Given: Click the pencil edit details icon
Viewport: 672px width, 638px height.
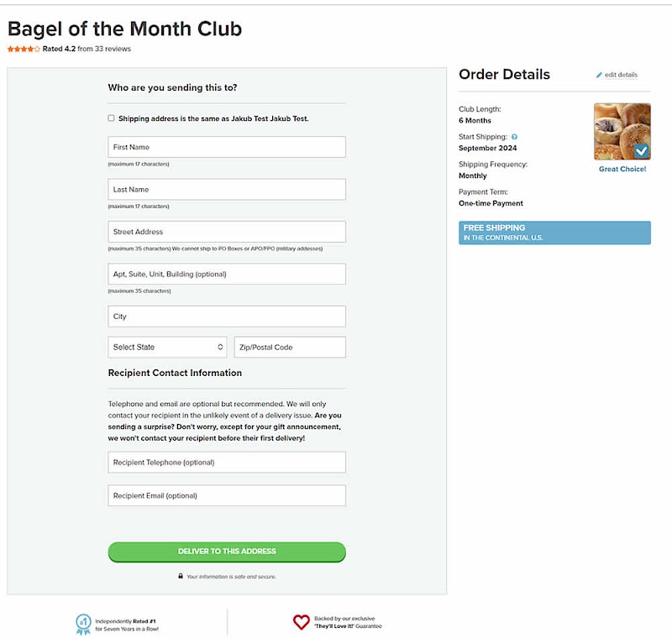Looking at the screenshot, I should pyautogui.click(x=599, y=76).
